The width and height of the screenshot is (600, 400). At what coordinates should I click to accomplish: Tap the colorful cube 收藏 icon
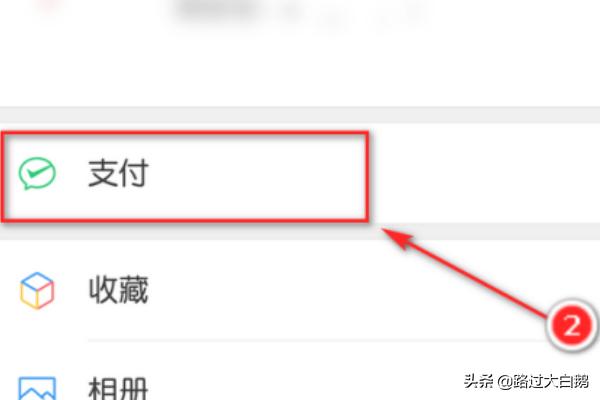[x=37, y=290]
